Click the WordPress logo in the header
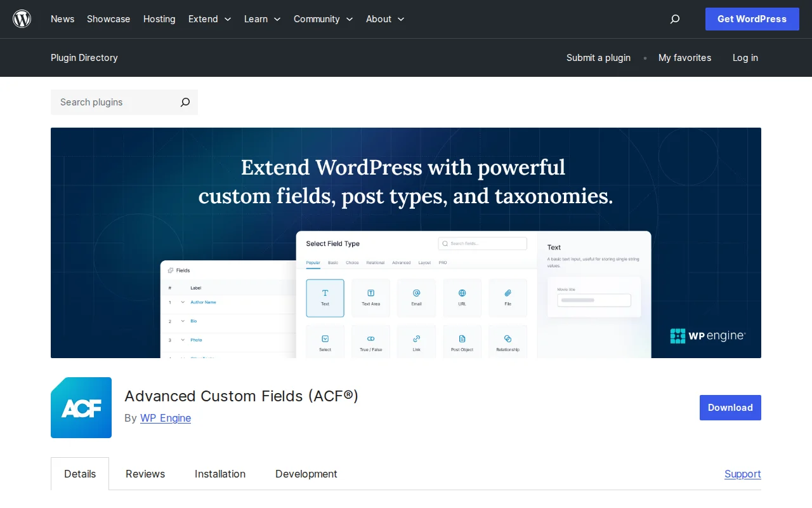812x508 pixels. [x=22, y=19]
